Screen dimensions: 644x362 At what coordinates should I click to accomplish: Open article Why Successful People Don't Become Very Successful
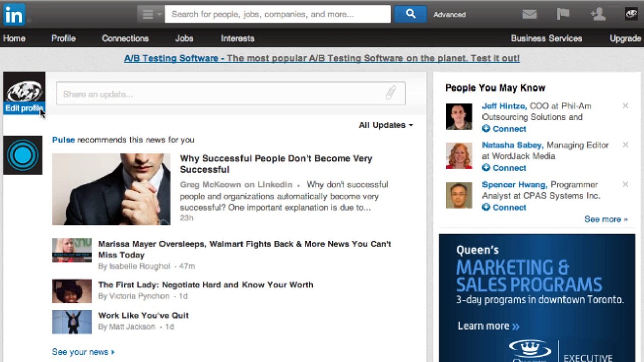276,164
